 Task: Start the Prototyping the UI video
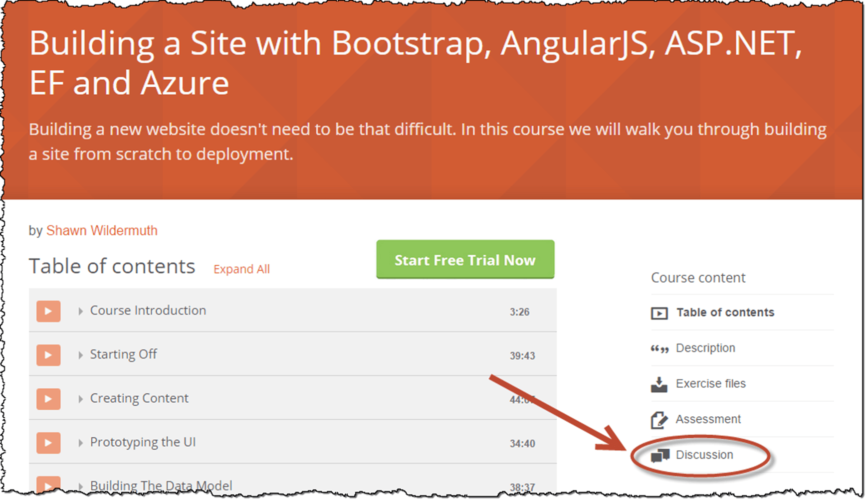pos(48,443)
